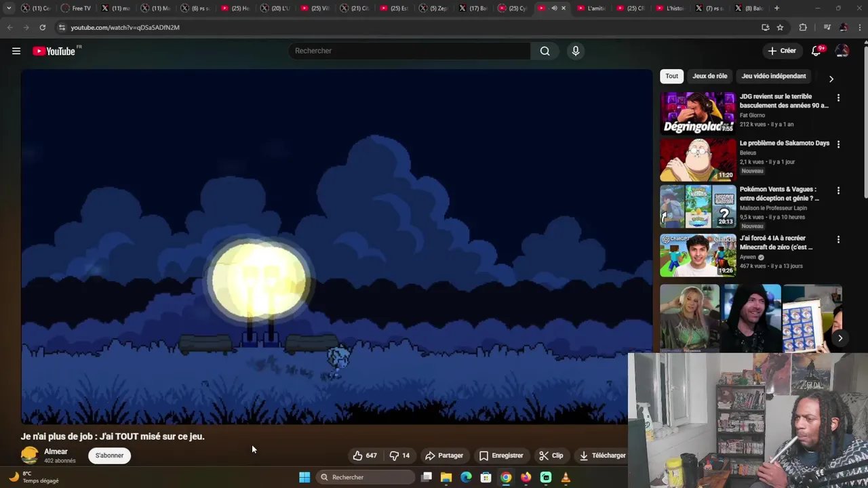The width and height of the screenshot is (868, 488).
Task: Open the Microsoft Store taskbar icon
Action: tap(486, 477)
